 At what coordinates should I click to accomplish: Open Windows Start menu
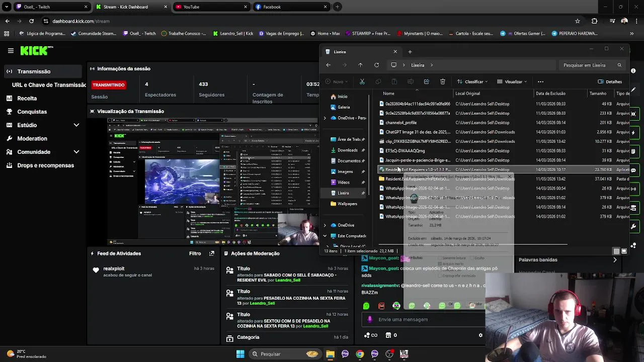click(x=240, y=354)
